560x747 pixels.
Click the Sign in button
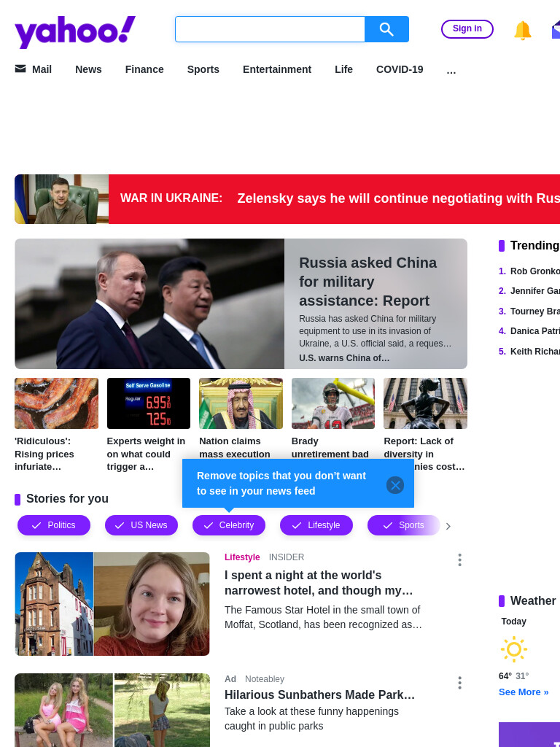point(467,29)
